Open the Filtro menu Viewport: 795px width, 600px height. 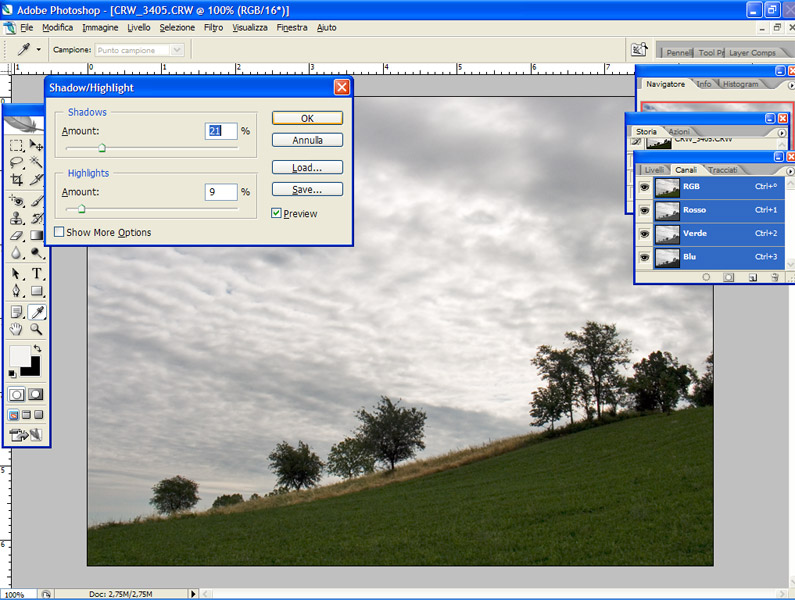213,27
